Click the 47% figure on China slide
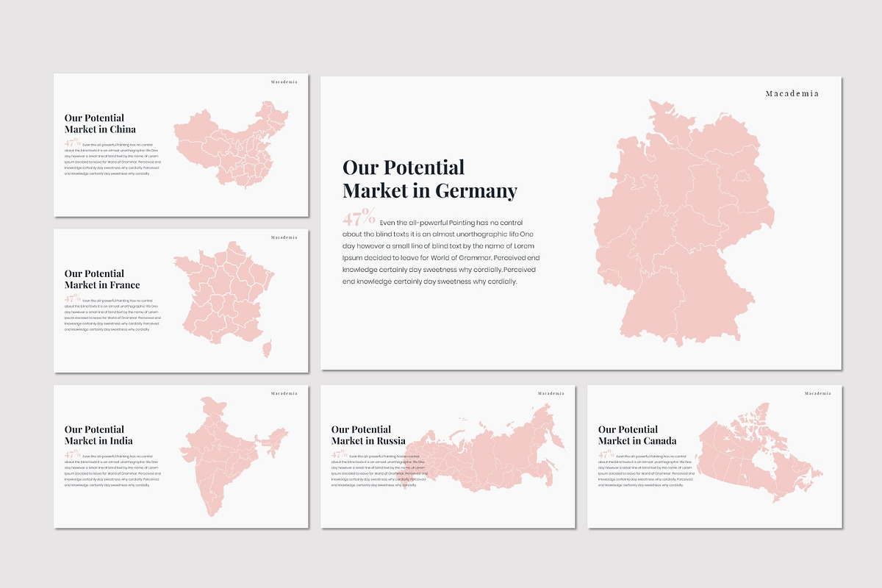The width and height of the screenshot is (882, 588). click(72, 143)
